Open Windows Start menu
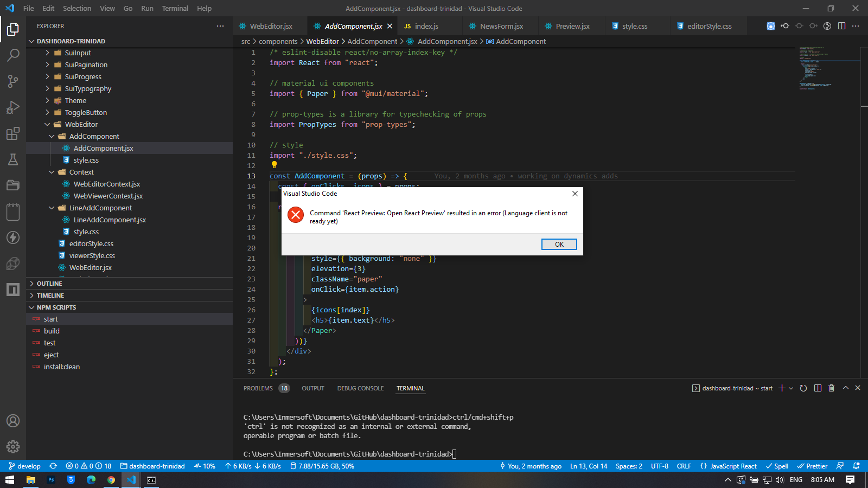 click(10, 480)
